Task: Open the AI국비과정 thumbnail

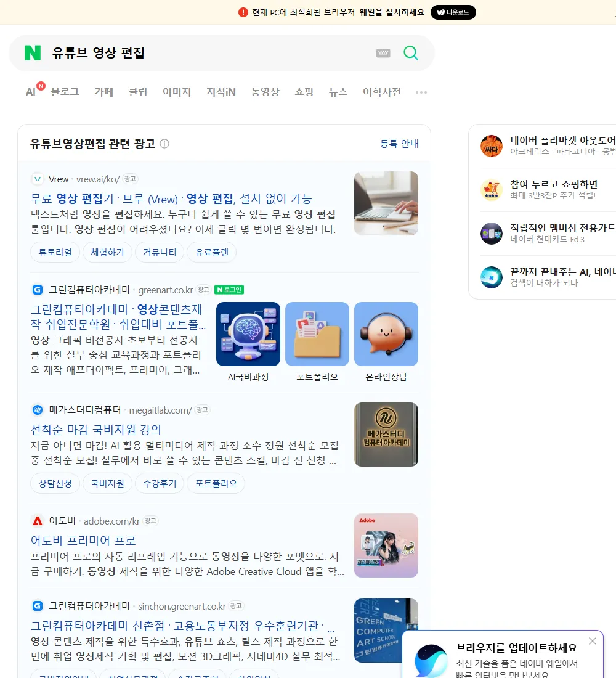Action: click(x=248, y=334)
